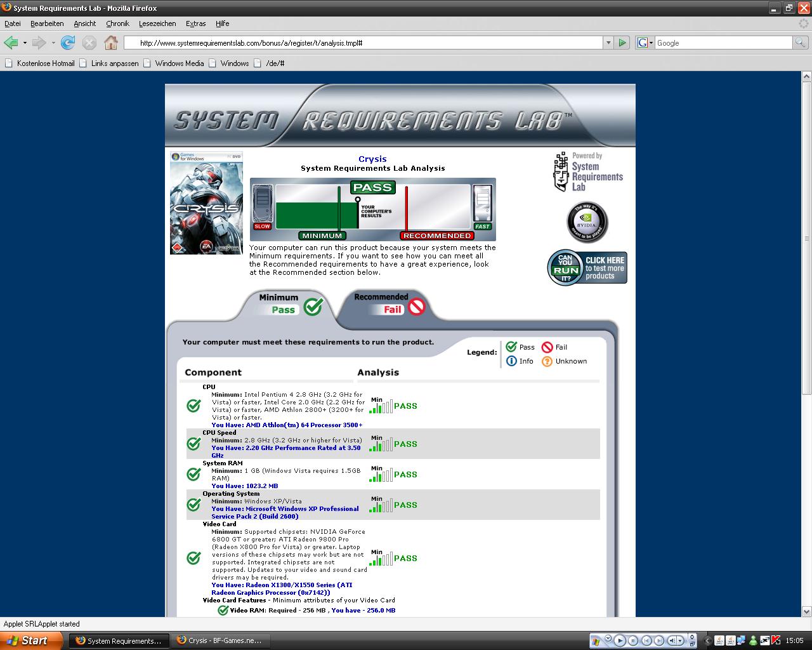Click the Windows Start button
This screenshot has height=650, width=812.
tap(31, 640)
